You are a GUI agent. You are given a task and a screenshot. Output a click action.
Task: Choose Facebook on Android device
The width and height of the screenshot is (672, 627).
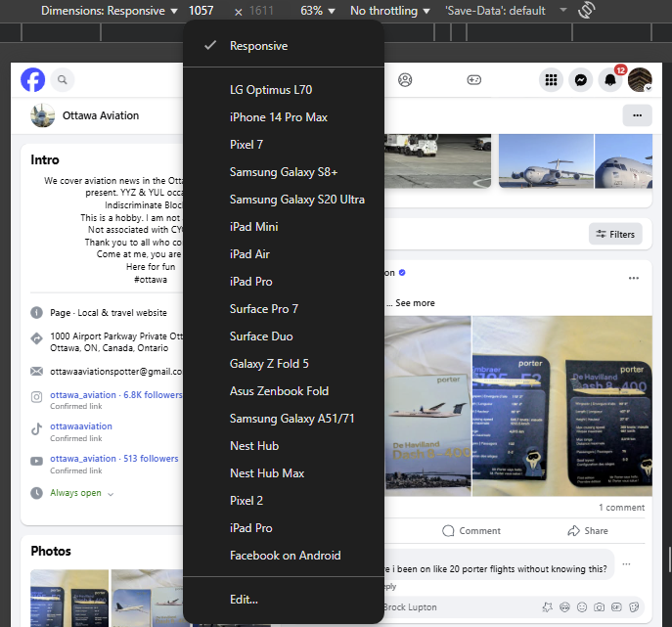(284, 556)
